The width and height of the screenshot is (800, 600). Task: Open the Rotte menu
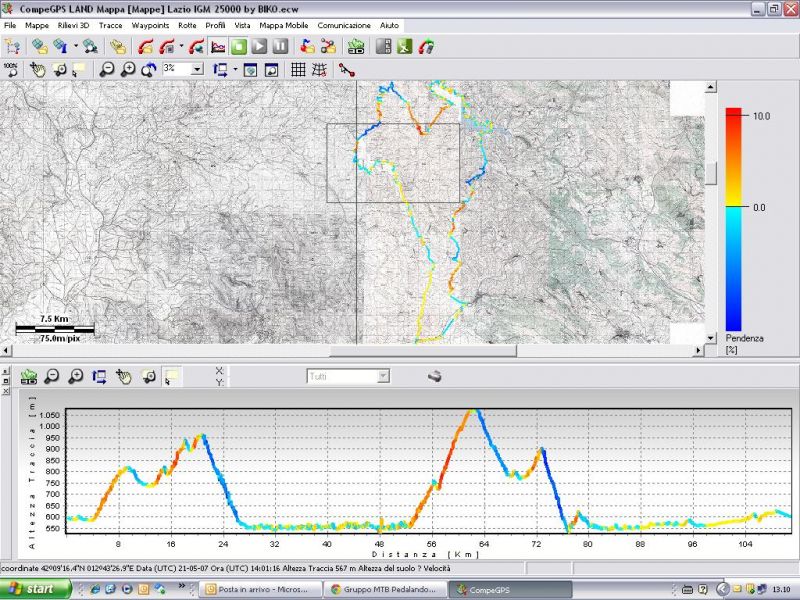[x=187, y=25]
